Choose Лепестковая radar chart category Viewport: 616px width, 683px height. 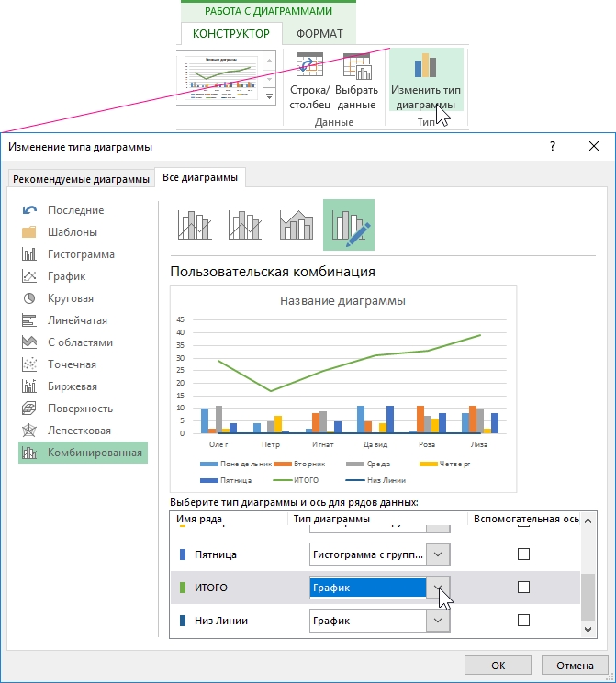coord(79,431)
